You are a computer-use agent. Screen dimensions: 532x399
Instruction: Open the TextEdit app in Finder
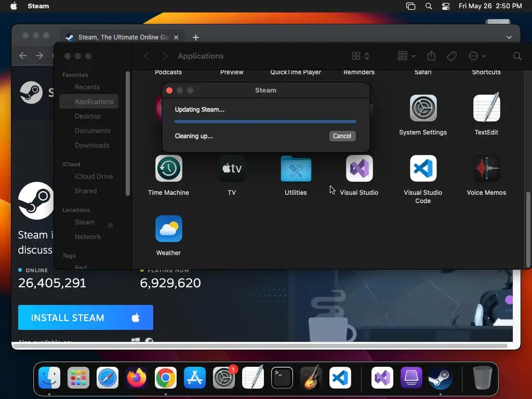pyautogui.click(x=486, y=108)
